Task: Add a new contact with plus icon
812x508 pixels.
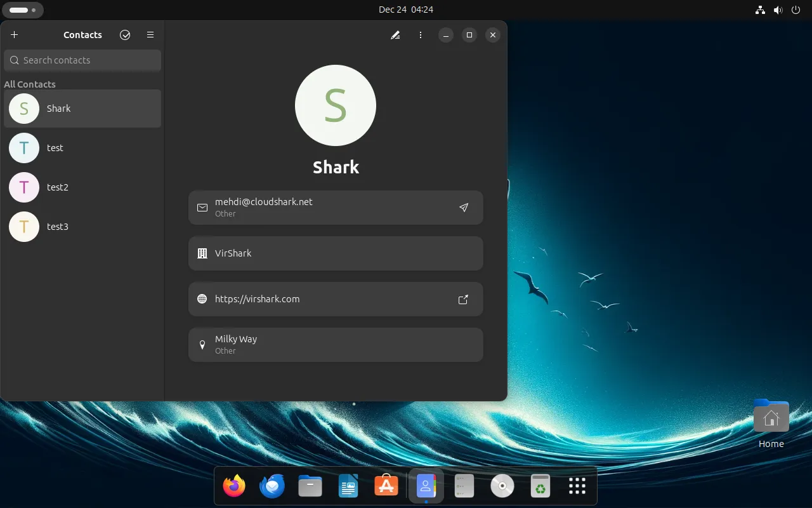Action: pyautogui.click(x=15, y=35)
